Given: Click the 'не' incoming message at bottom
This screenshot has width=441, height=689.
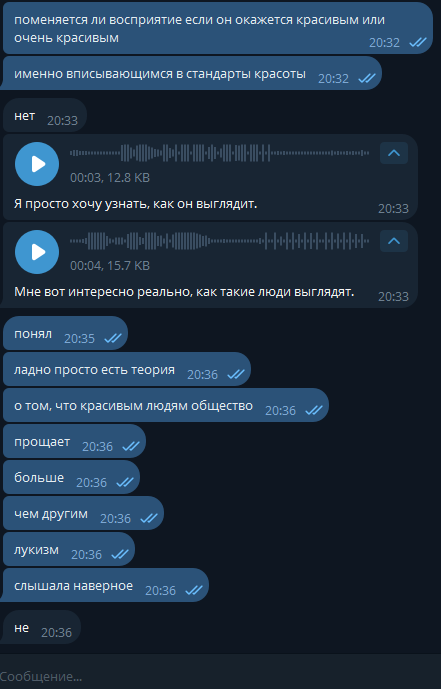Looking at the screenshot, I should point(42,627).
